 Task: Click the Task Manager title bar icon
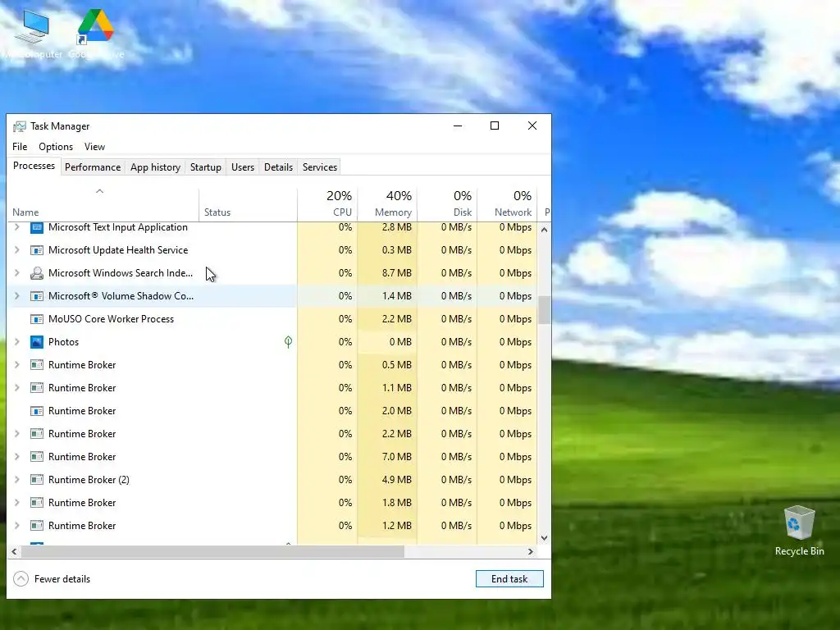20,126
